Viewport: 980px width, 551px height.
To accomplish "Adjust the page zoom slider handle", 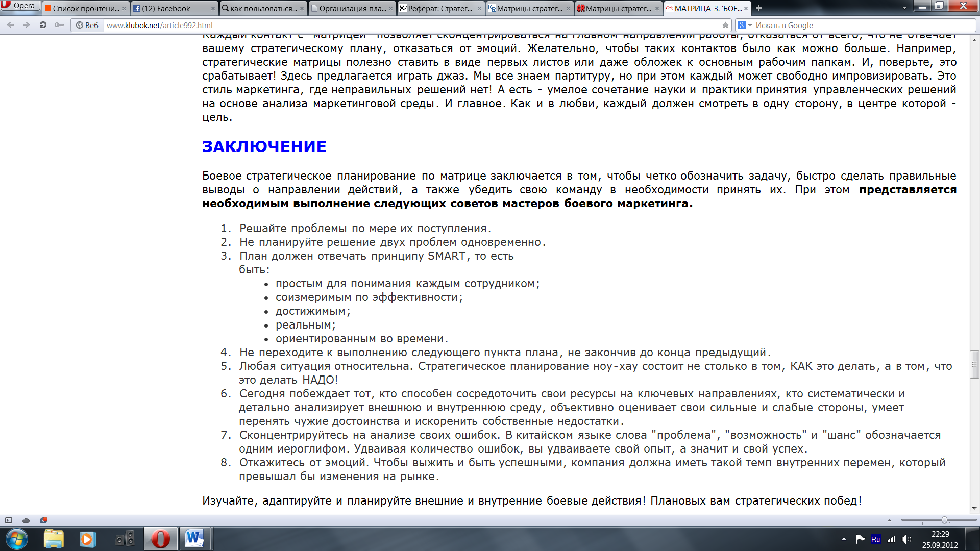I will click(944, 520).
